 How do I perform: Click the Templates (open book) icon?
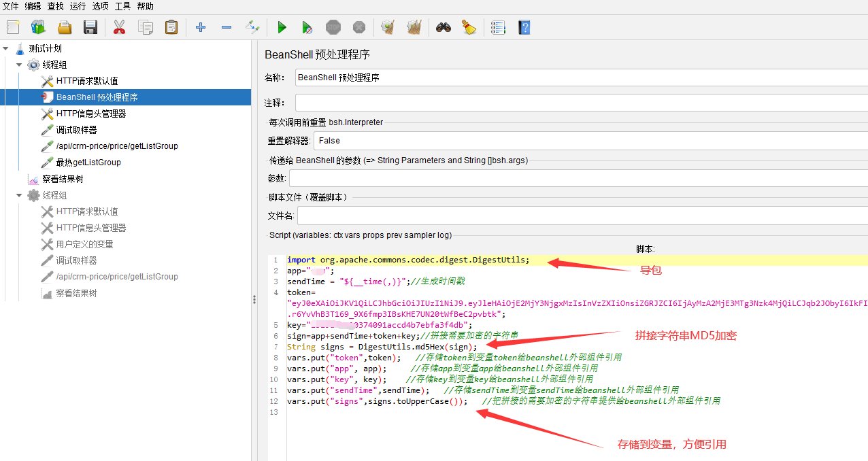coord(38,27)
